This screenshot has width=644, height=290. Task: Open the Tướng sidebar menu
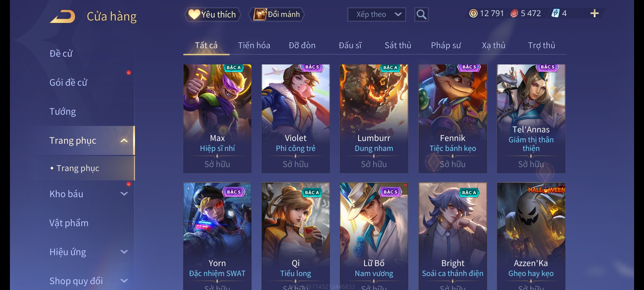63,111
